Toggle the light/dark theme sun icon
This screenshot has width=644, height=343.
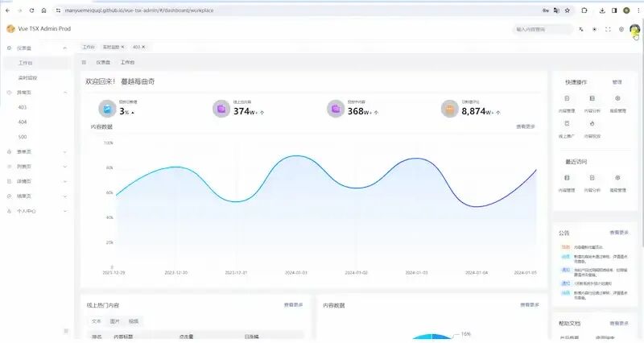[594, 29]
